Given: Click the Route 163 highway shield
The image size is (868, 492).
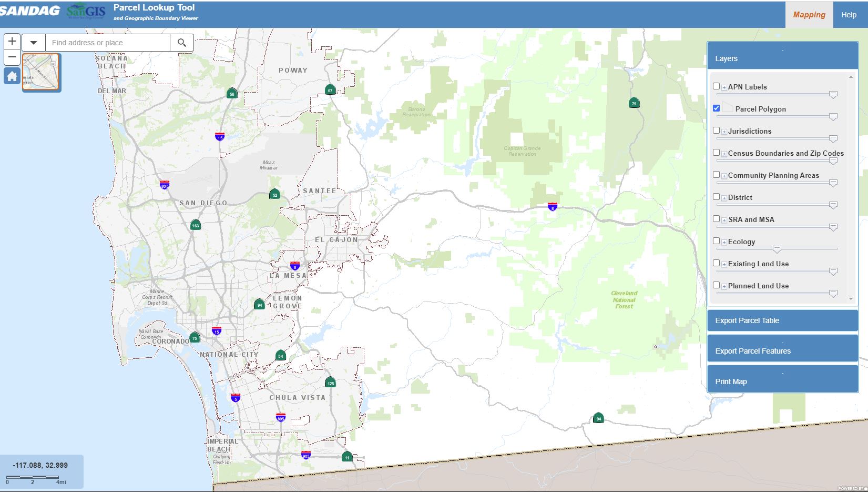Looking at the screenshot, I should point(195,225).
